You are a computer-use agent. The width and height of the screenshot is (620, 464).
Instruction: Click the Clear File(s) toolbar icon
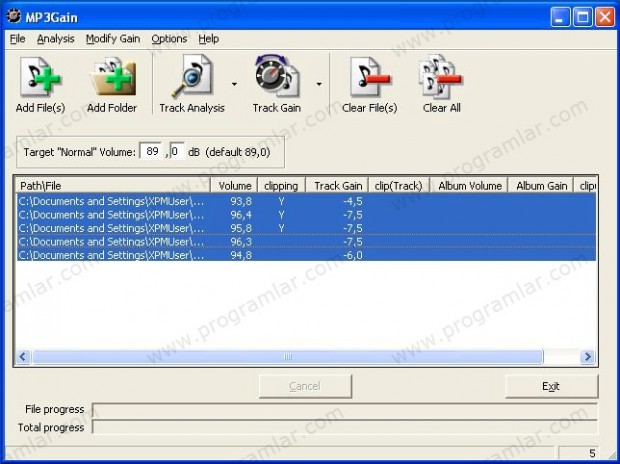tap(370, 77)
